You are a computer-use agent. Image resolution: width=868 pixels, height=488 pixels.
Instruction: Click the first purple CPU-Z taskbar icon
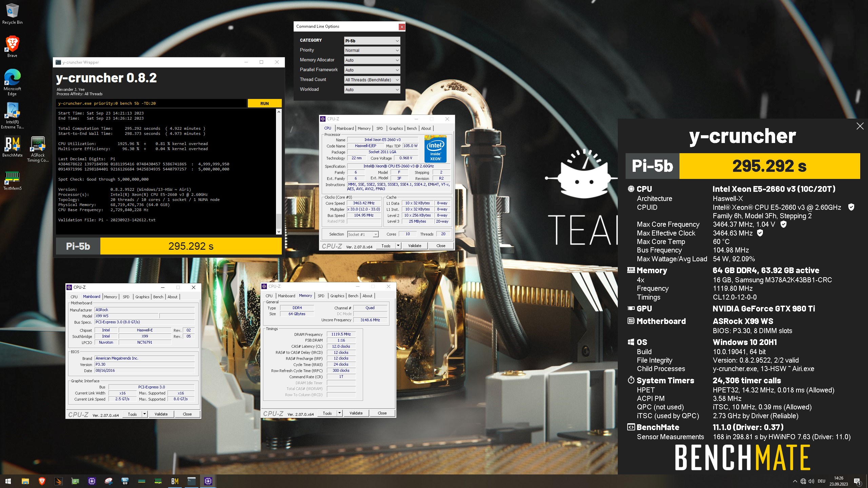92,481
